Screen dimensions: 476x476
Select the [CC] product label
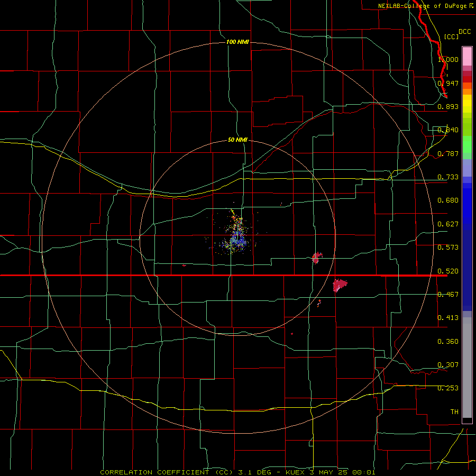451,36
